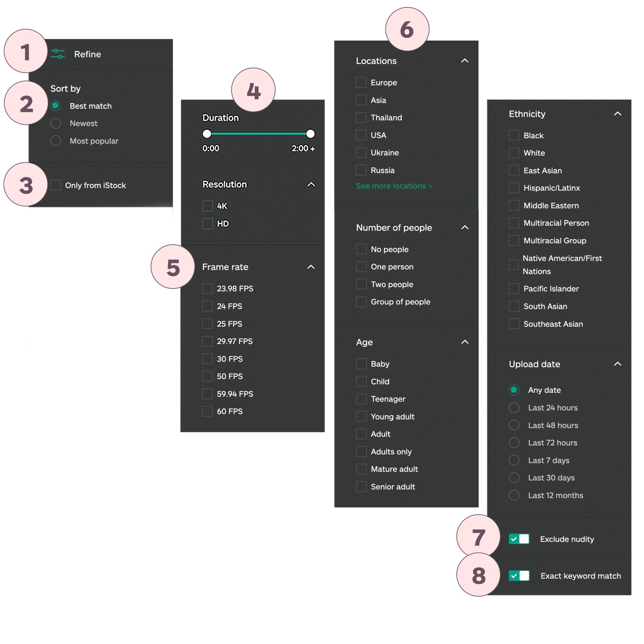Collapse the Locations filter group
This screenshot has width=644, height=644.
[465, 61]
